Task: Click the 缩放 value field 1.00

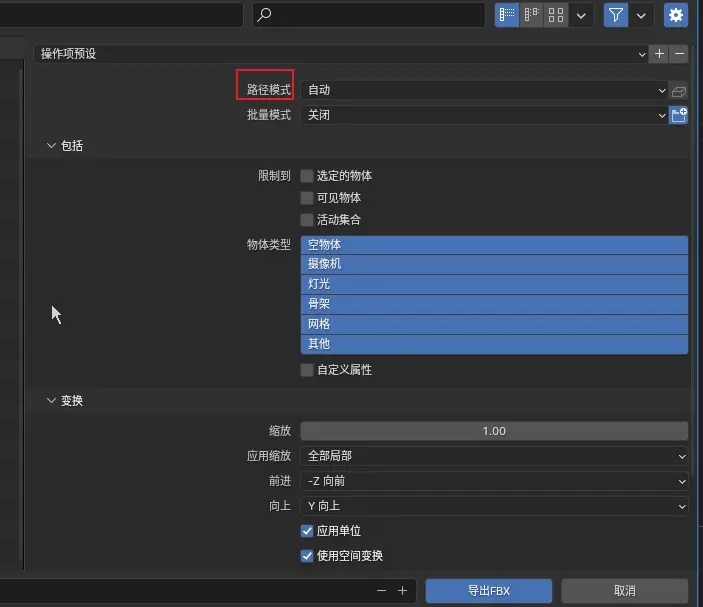Action: (x=494, y=431)
